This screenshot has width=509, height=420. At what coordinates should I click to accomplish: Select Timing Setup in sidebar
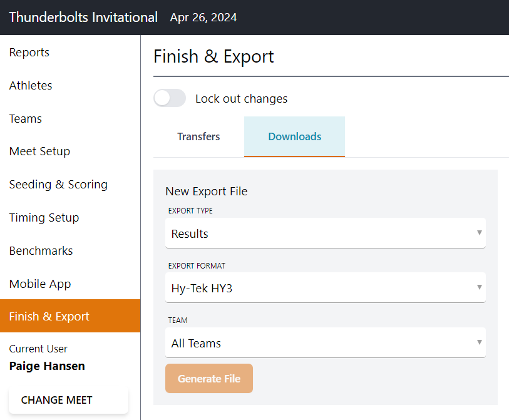click(x=44, y=217)
